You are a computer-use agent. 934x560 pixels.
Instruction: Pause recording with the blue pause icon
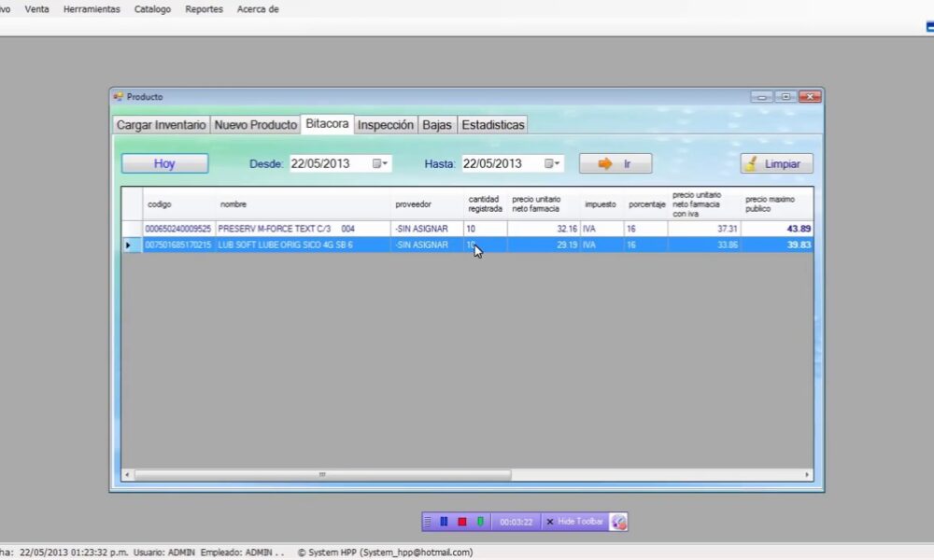443,522
